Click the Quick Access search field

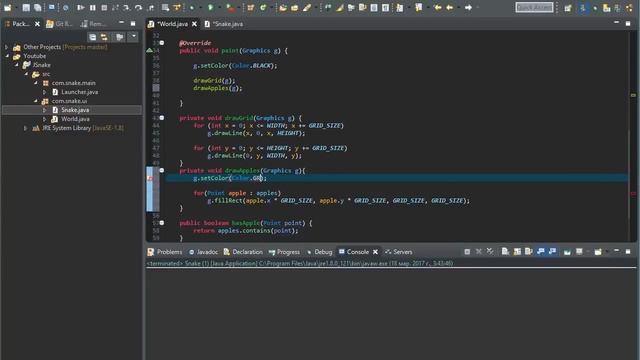point(534,7)
